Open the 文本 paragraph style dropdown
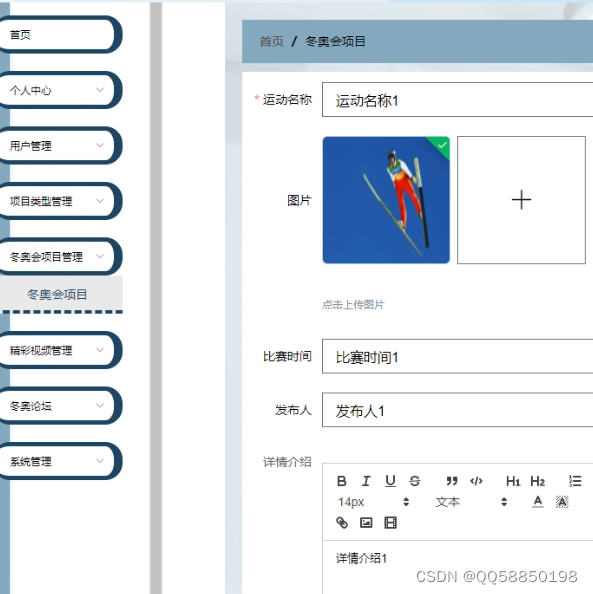The image size is (593, 594). pyautogui.click(x=471, y=502)
